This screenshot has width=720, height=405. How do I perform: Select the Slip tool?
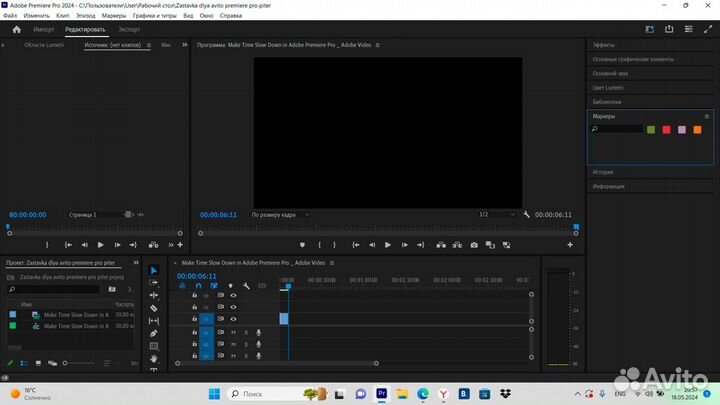coord(154,321)
